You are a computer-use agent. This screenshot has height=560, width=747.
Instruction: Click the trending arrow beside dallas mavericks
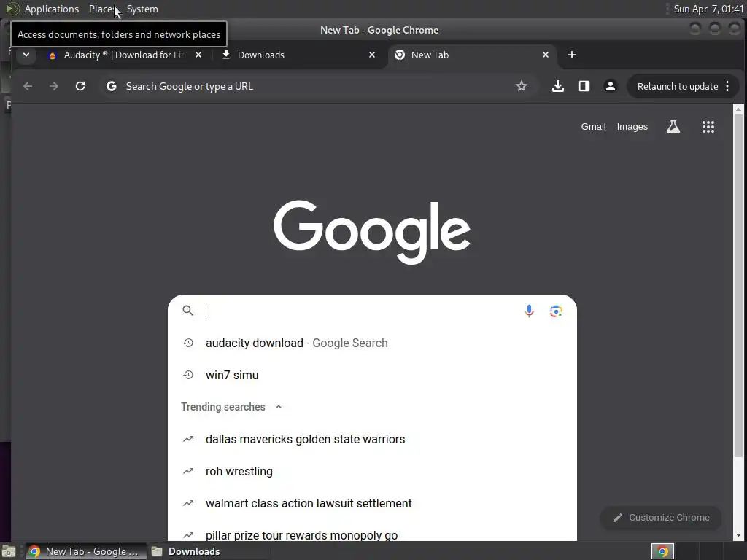point(188,439)
